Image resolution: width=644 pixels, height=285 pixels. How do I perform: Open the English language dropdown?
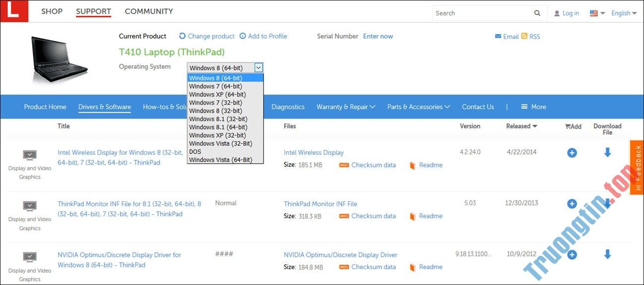click(623, 13)
